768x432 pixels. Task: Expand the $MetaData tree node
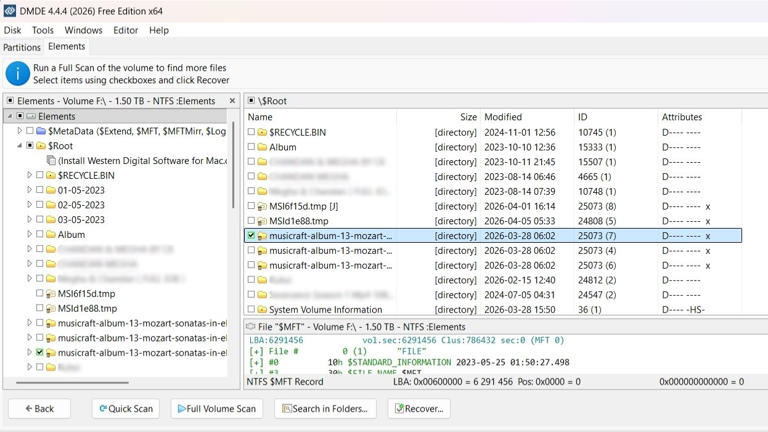(x=19, y=131)
